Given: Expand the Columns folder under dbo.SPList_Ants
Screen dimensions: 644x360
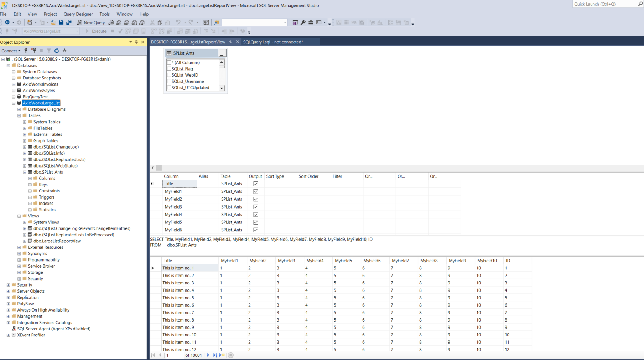Looking at the screenshot, I should (x=30, y=178).
